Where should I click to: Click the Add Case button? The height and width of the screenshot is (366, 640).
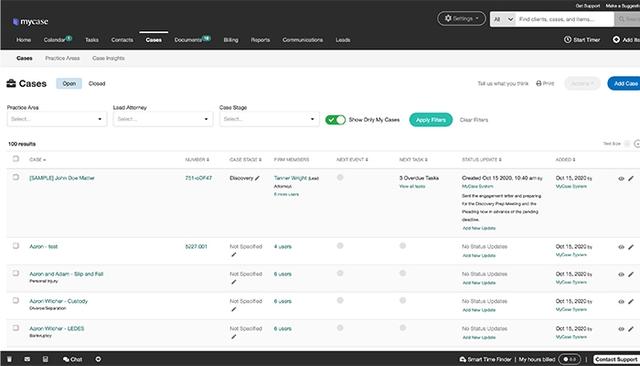(x=624, y=83)
